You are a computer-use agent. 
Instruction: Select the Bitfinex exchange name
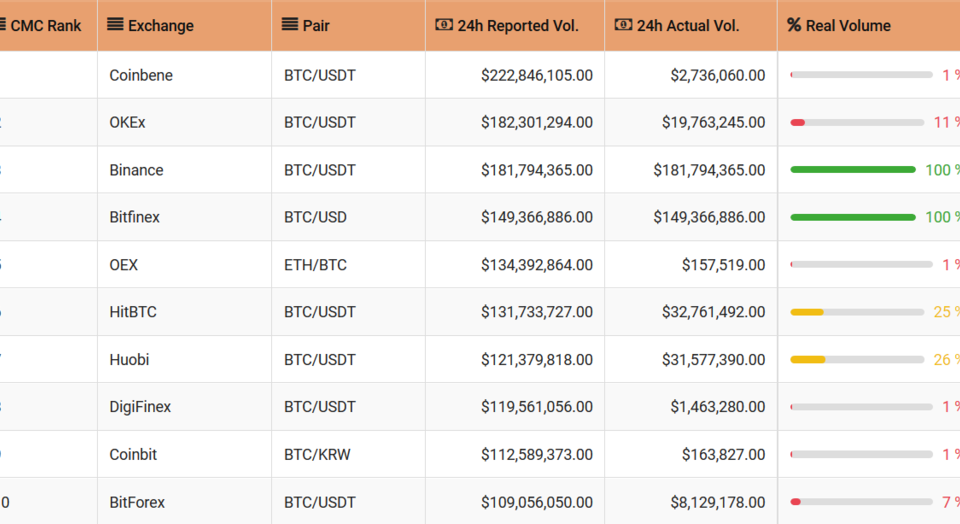tap(134, 217)
